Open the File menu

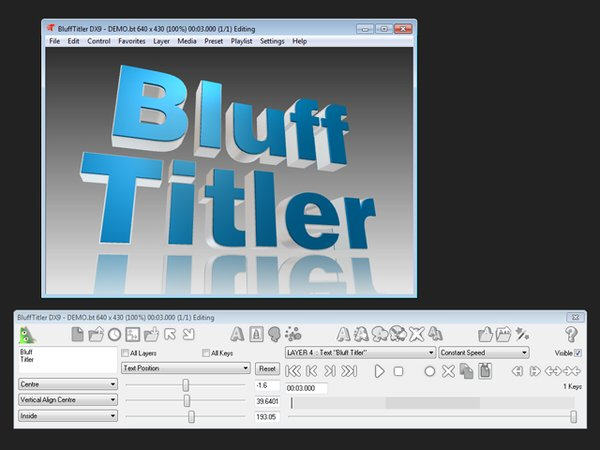pos(54,41)
